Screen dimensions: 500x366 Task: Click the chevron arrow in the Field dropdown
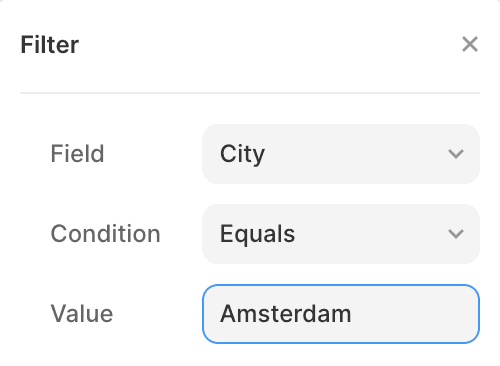pos(456,154)
